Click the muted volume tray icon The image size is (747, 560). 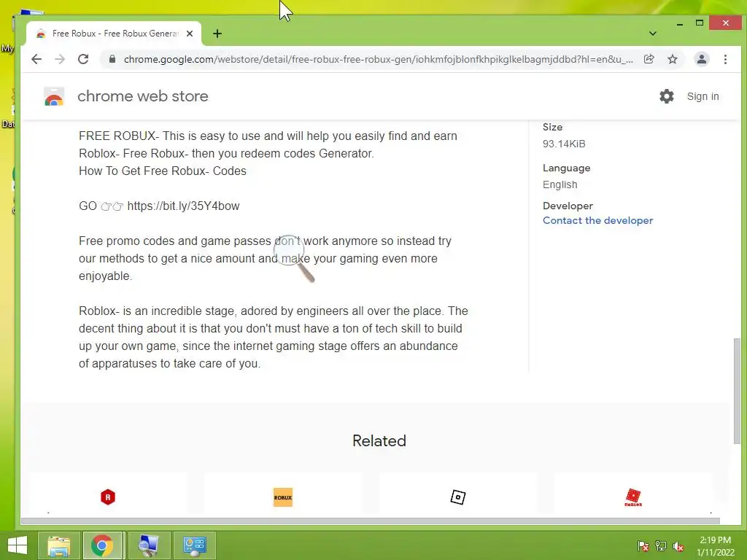click(678, 546)
